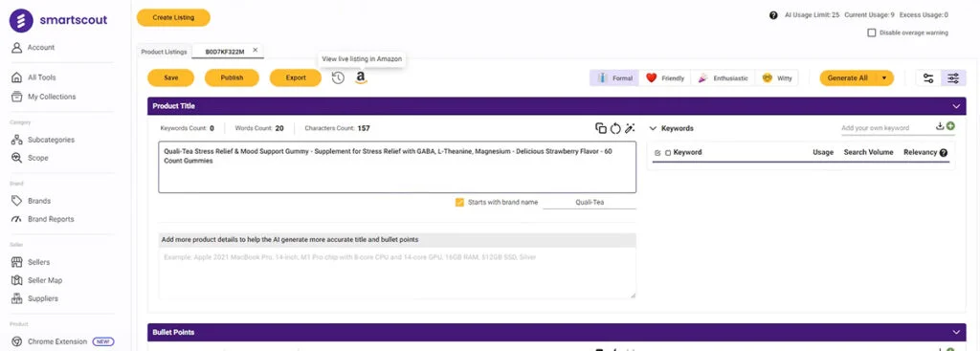Click Create Listing button
Viewport: 980px width, 351px height.
point(173,17)
